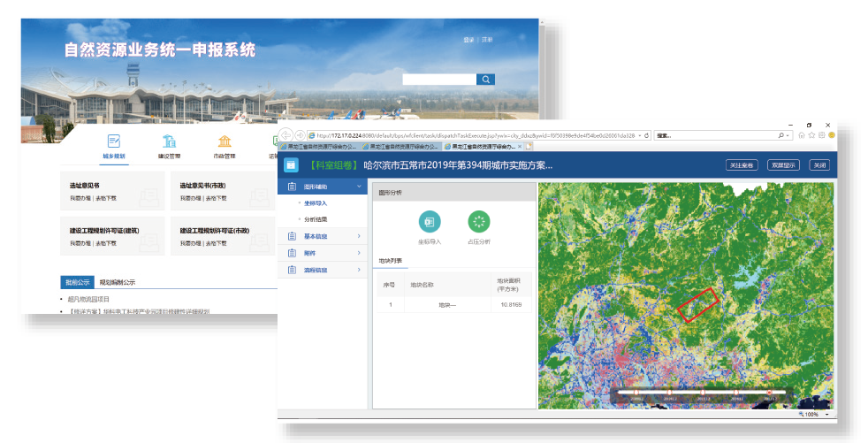Expand the 流程信息 sidebar section
Viewport: 868px width, 443px height.
pyautogui.click(x=359, y=270)
